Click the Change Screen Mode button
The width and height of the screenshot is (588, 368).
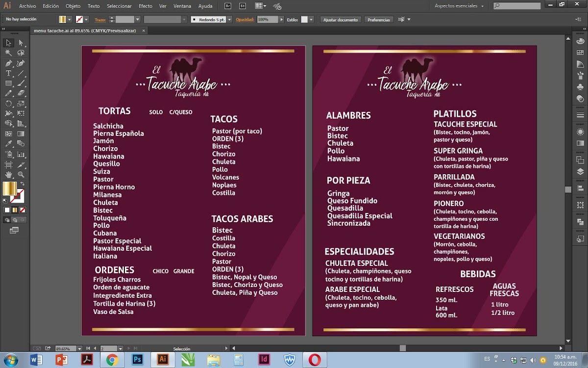[14, 230]
